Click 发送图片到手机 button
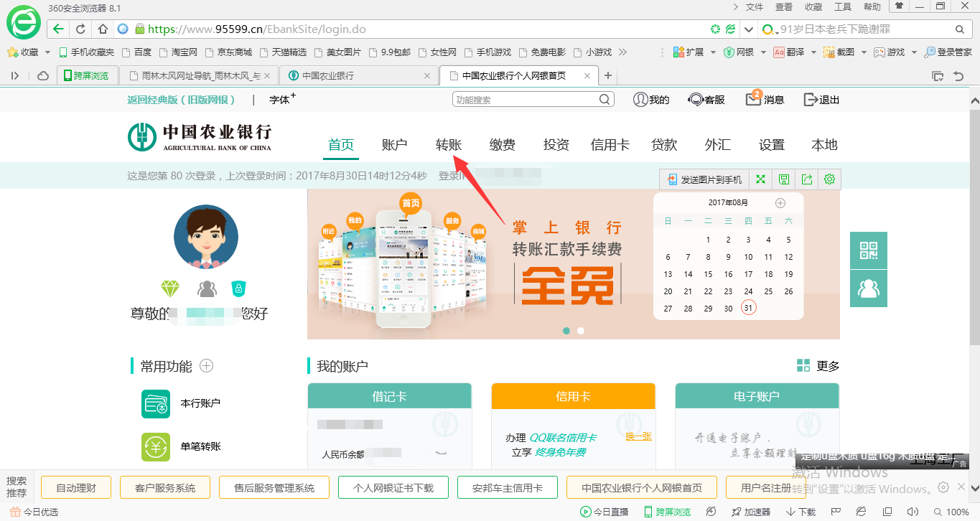The image size is (980, 521). (704, 179)
